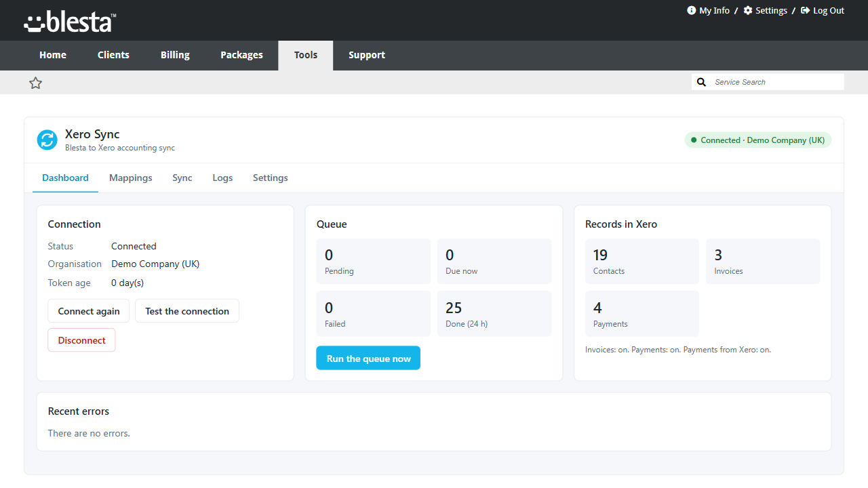Click the 'Token age' label
The width and height of the screenshot is (868, 488).
[69, 283]
